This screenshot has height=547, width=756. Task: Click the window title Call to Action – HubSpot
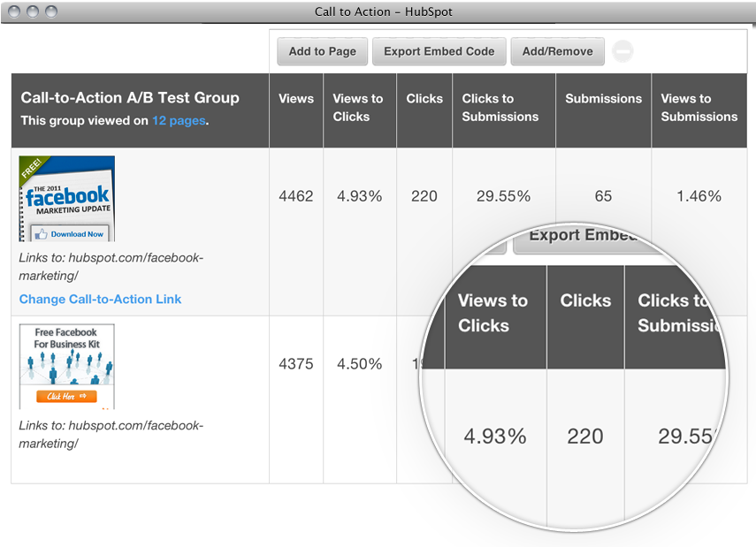tap(383, 11)
